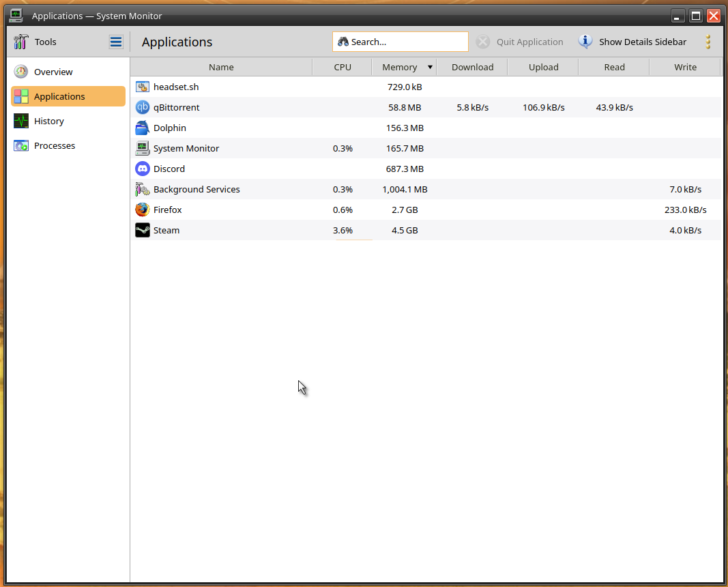Close the System Monitor window
Screen dimensions: 728x587
point(713,15)
